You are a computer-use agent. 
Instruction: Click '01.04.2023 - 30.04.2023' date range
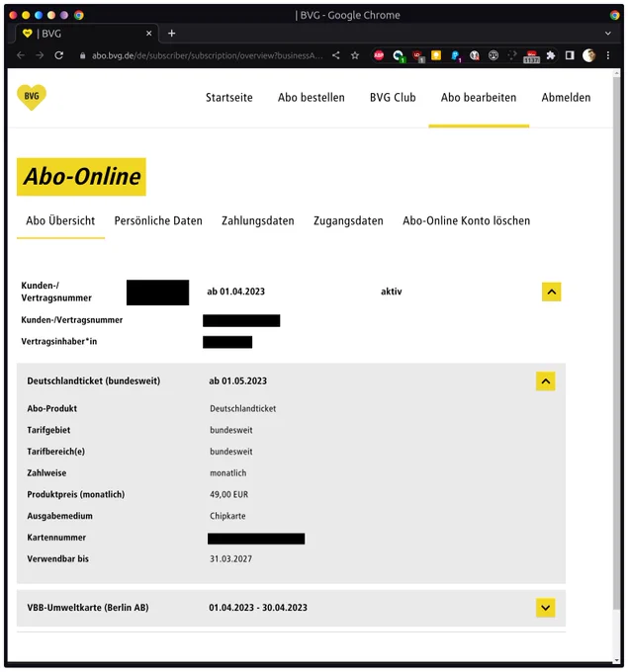click(x=258, y=608)
